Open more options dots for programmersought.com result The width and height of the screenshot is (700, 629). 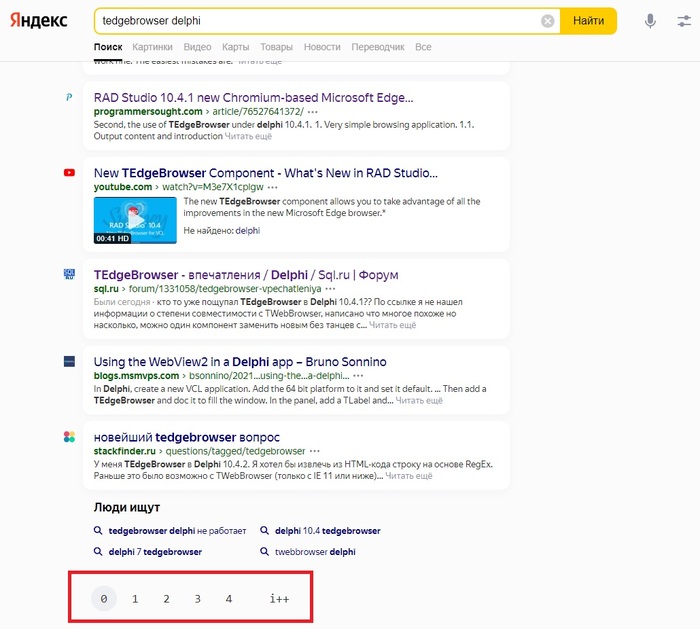pos(313,112)
